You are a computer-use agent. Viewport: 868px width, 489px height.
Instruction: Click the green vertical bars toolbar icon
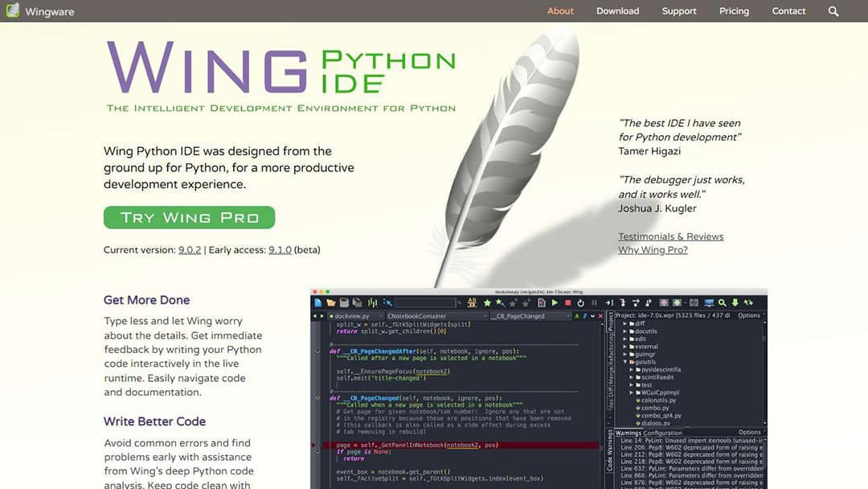click(x=373, y=303)
